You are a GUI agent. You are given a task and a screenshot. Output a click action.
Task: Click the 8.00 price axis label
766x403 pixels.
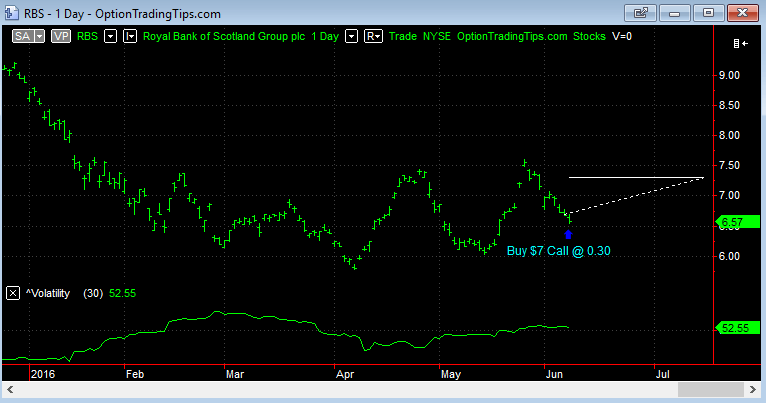click(729, 135)
